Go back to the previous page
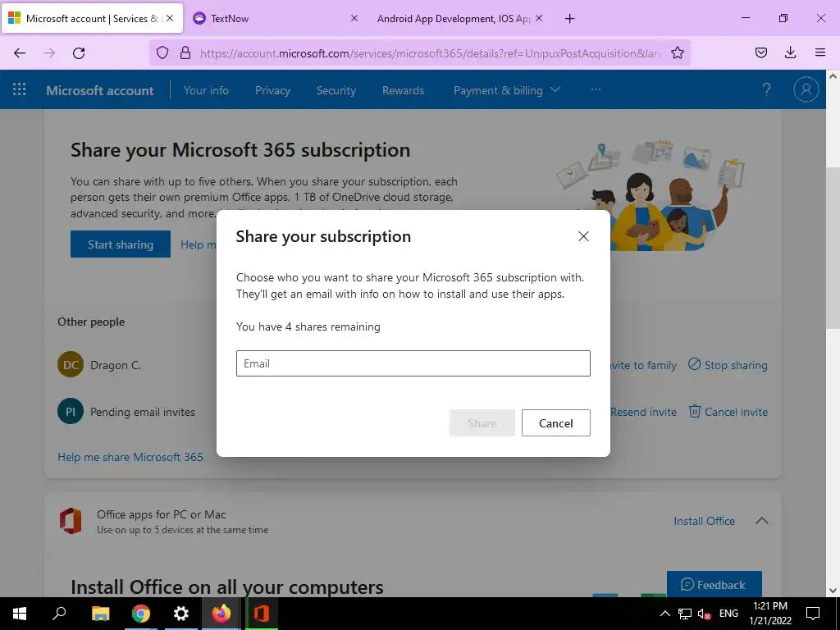 (20, 52)
